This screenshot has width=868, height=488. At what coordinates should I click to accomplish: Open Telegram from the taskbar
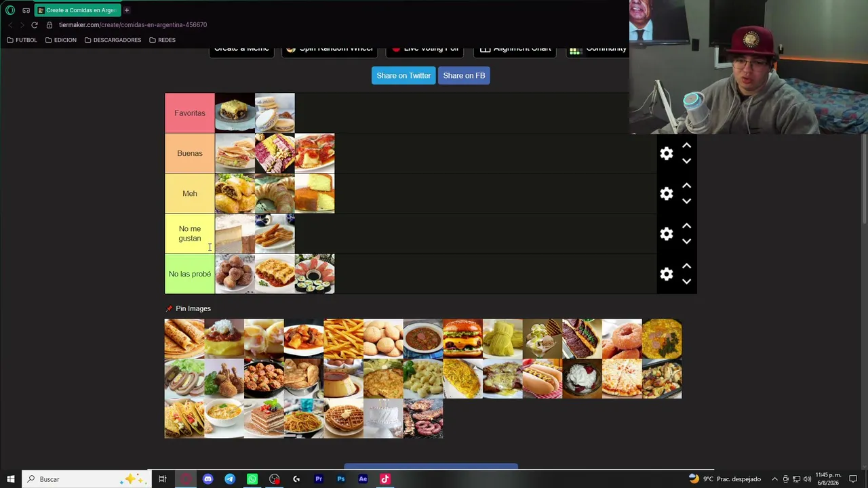[x=230, y=479]
